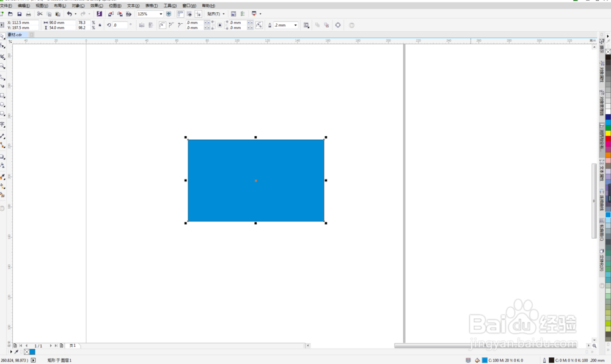Select the Crop tool
Screen dimensions: 611x364
(x=2, y=57)
